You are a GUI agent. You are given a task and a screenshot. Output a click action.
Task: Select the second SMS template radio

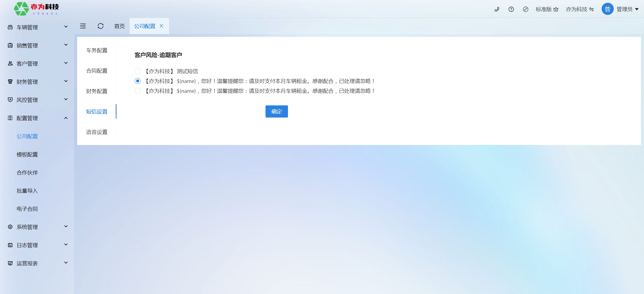click(x=138, y=81)
